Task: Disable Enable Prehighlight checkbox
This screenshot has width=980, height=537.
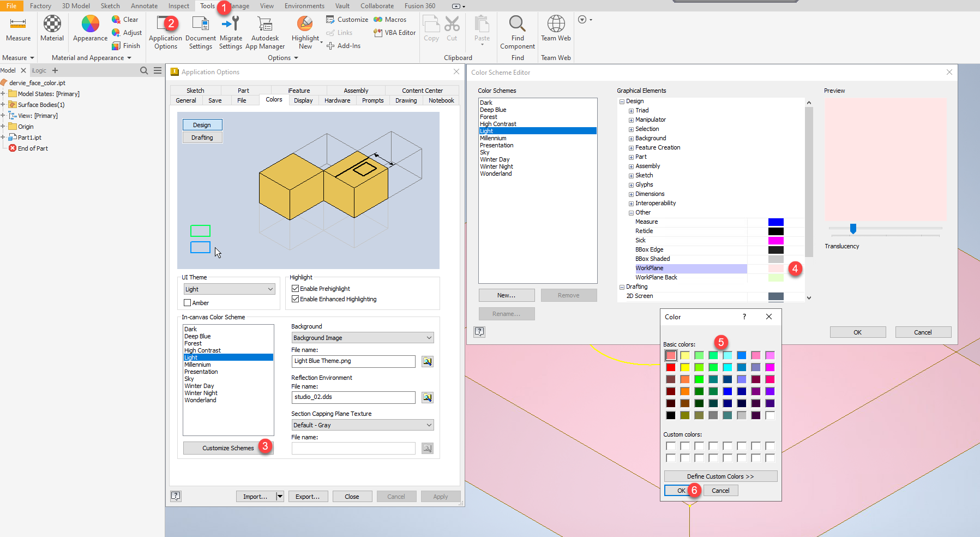Action: pos(296,289)
